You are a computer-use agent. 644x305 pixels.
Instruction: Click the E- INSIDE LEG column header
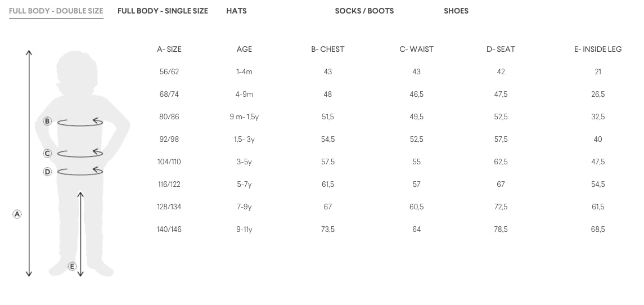[597, 49]
